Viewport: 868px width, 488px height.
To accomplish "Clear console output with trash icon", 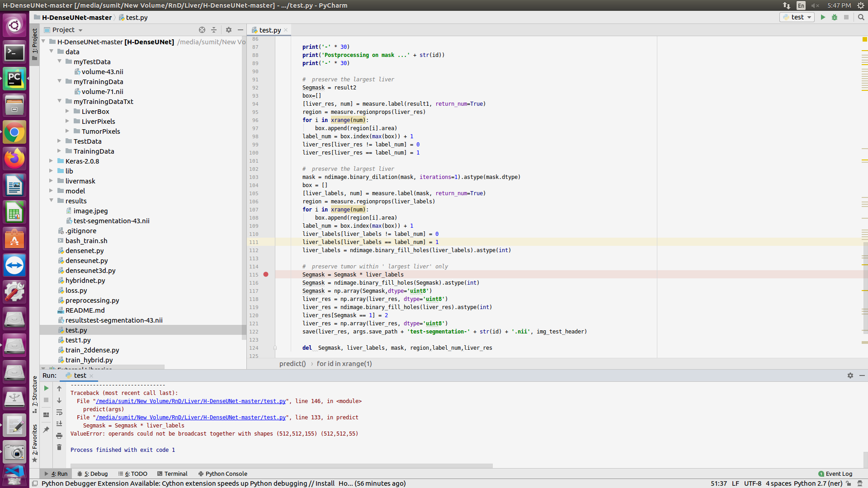I will click(x=59, y=447).
